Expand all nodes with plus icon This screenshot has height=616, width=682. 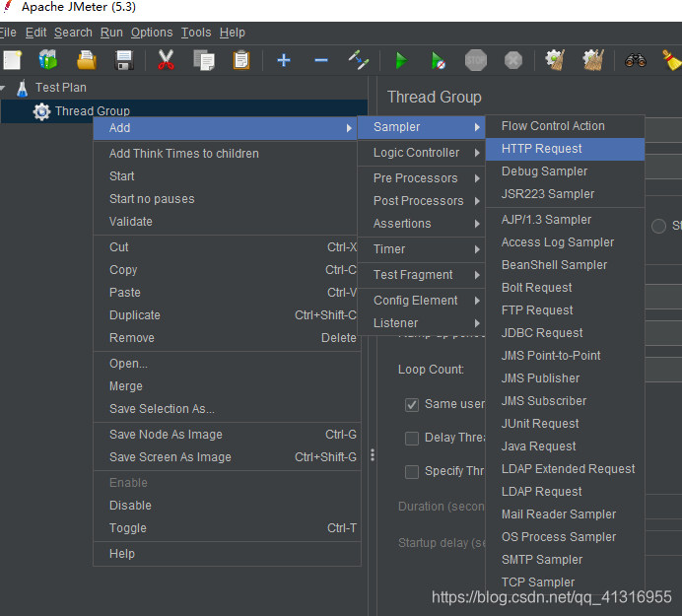pos(284,60)
